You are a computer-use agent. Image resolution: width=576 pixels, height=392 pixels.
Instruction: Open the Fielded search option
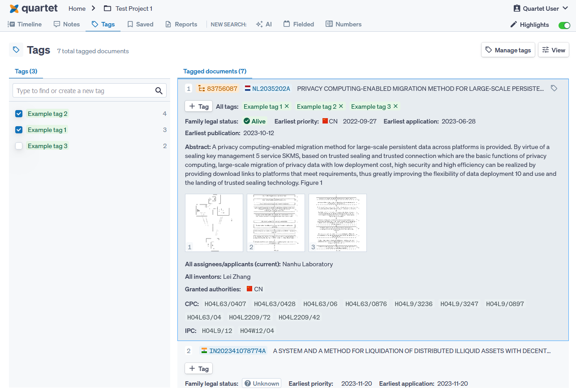(299, 24)
